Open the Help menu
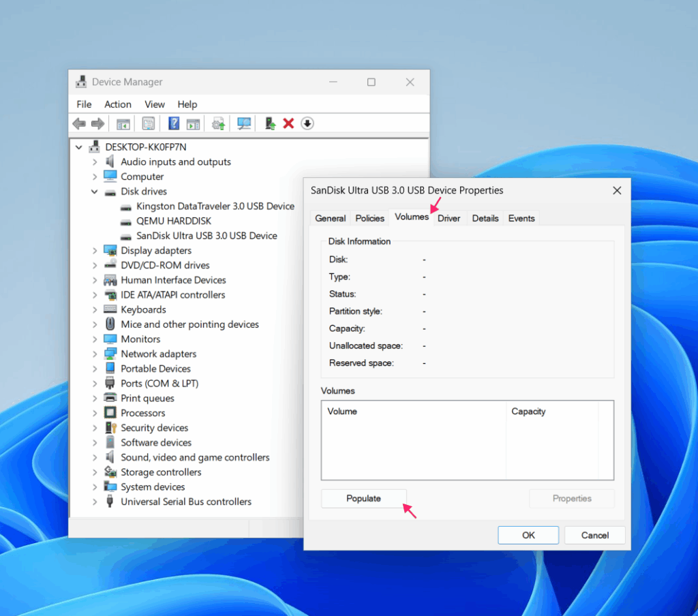The image size is (698, 616). tap(187, 104)
